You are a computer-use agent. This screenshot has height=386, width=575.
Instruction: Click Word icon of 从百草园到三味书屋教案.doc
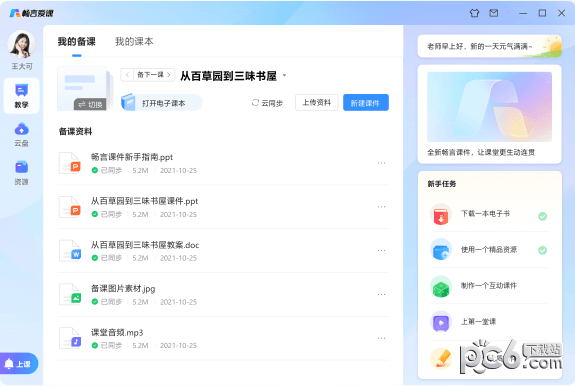pos(70,251)
